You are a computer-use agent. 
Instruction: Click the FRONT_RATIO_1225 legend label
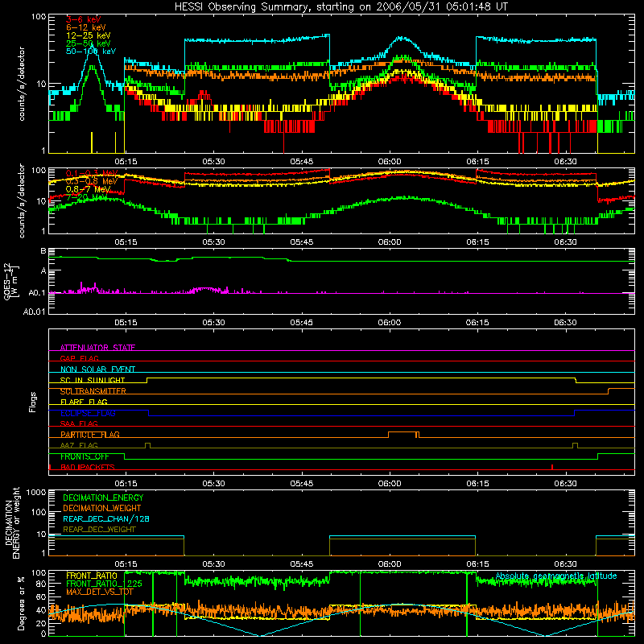tap(104, 584)
